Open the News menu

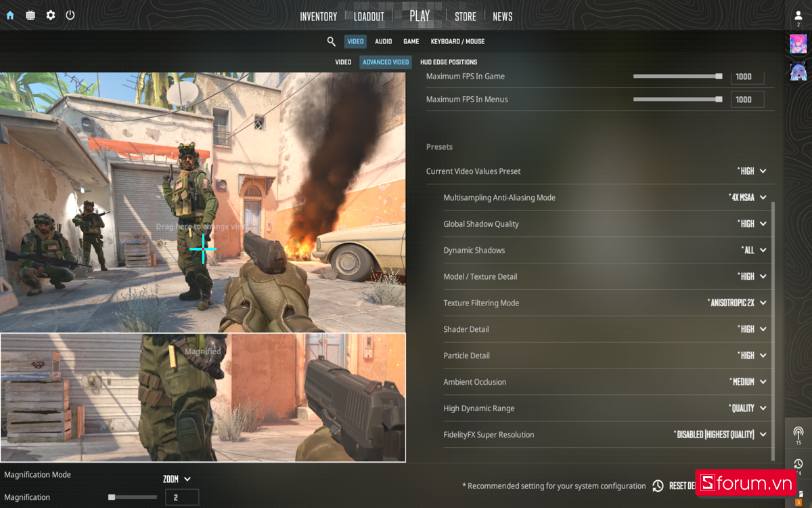[x=502, y=16]
